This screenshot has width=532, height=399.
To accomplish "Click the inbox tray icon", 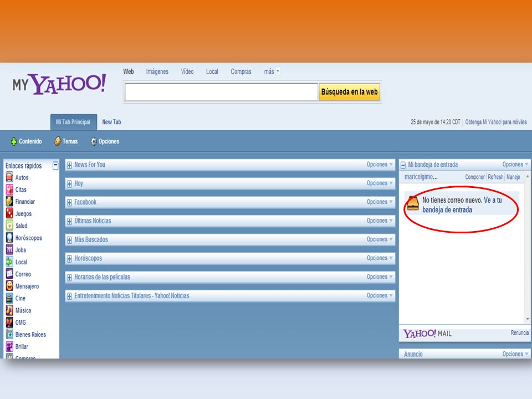I will [x=413, y=203].
